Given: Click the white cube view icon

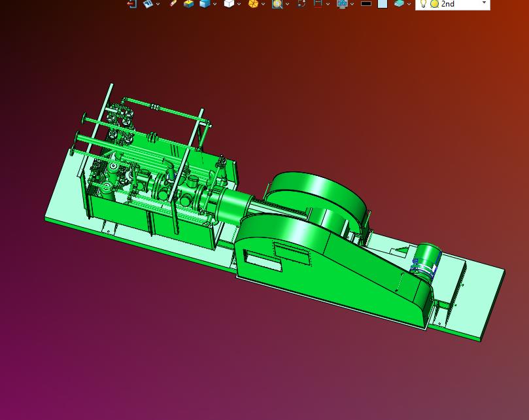Looking at the screenshot, I should pyautogui.click(x=228, y=3).
